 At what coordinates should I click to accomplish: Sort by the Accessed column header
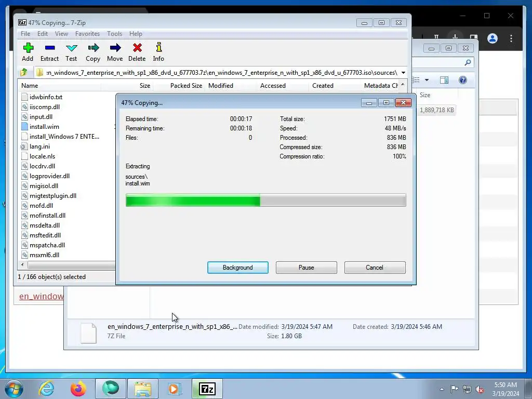(x=283, y=86)
